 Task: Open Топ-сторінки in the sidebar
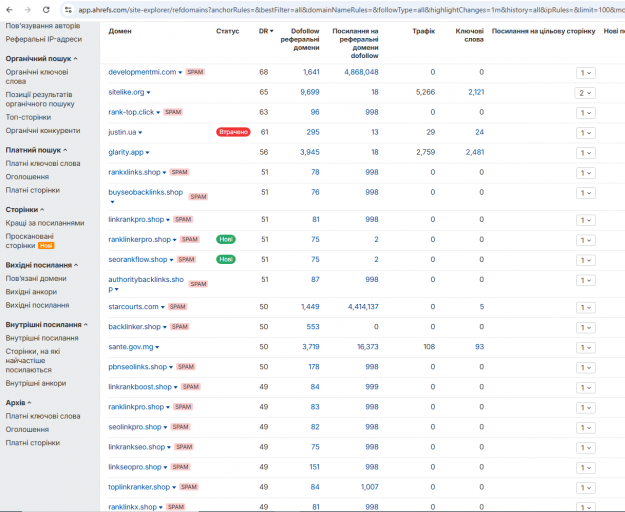coord(28,117)
